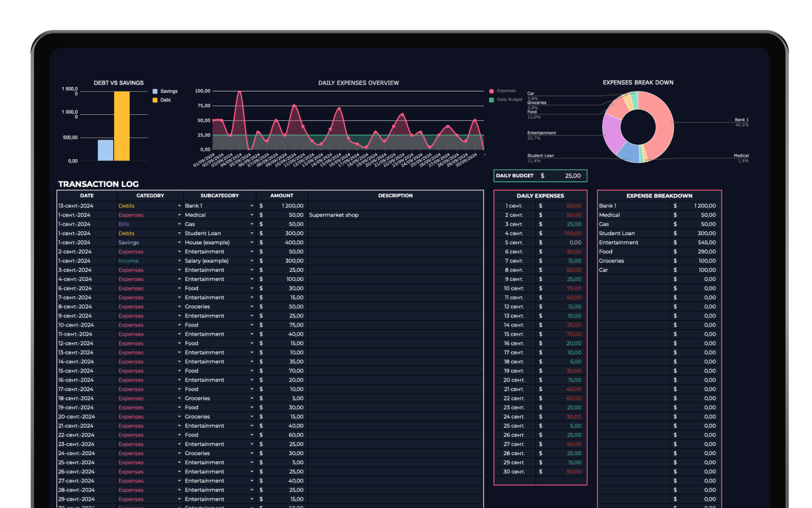The height and width of the screenshot is (508, 812).
Task: Open subcategory dropdown arrow beside Salary (example)
Action: [x=252, y=261]
